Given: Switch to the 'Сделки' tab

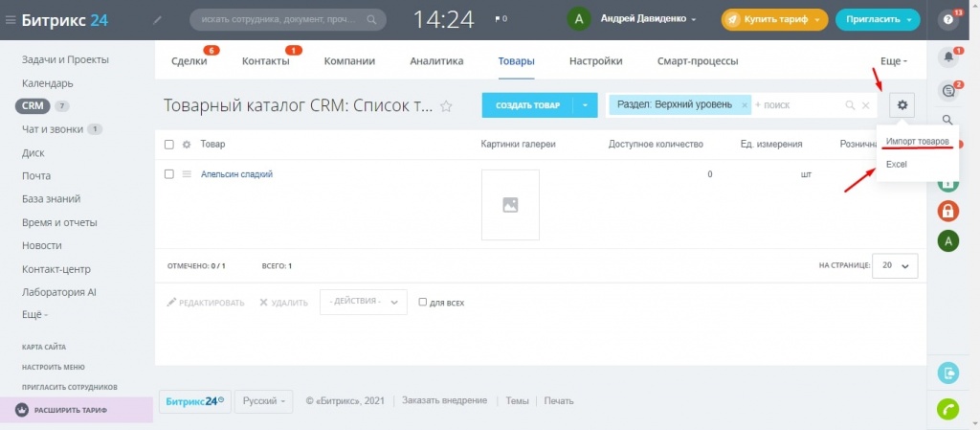Looking at the screenshot, I should tap(189, 61).
